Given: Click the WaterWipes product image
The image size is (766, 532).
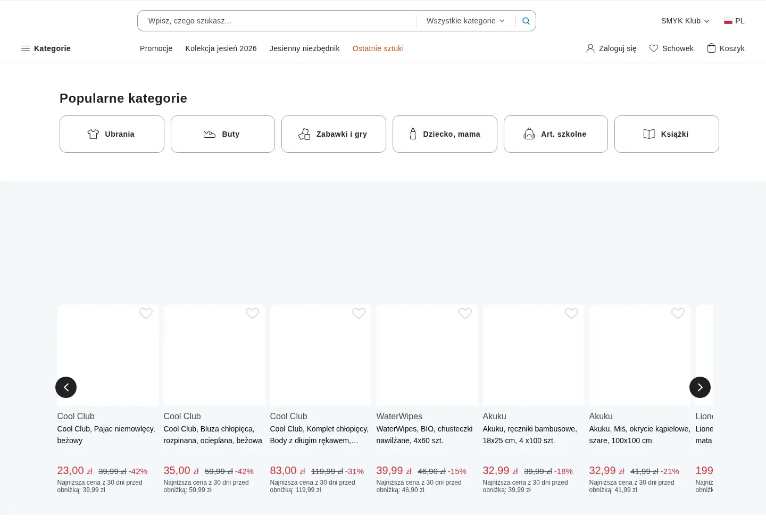Looking at the screenshot, I should (427, 355).
